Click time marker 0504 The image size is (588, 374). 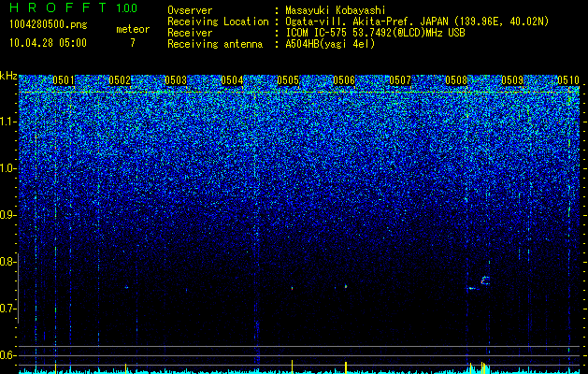point(232,80)
